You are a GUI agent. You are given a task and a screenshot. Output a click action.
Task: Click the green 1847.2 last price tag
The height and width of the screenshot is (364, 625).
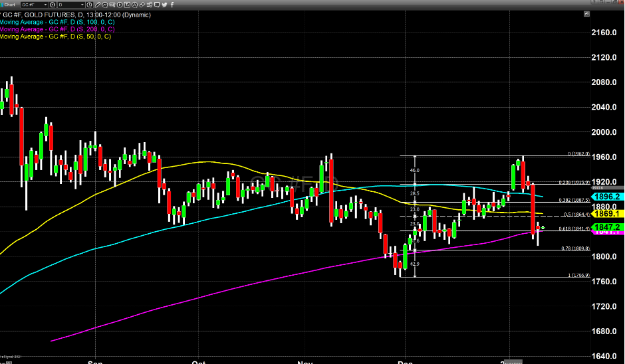tap(604, 227)
